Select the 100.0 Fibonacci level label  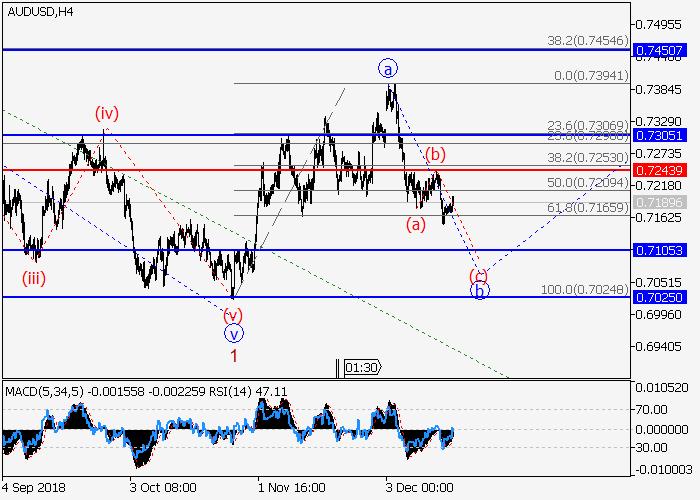click(x=585, y=289)
